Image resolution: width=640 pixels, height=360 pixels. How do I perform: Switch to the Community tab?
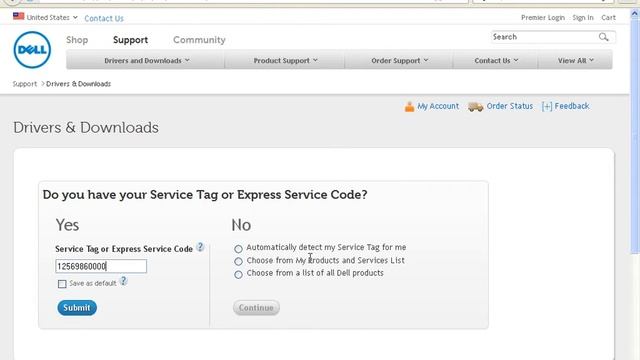click(x=199, y=40)
